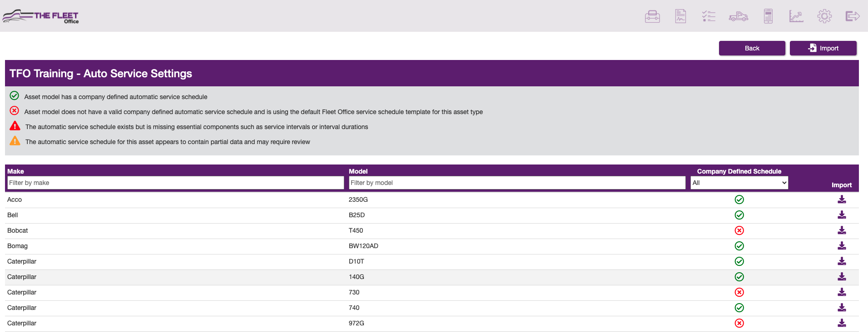This screenshot has width=868, height=334.
Task: Open the signed document reports icon
Action: click(x=680, y=16)
